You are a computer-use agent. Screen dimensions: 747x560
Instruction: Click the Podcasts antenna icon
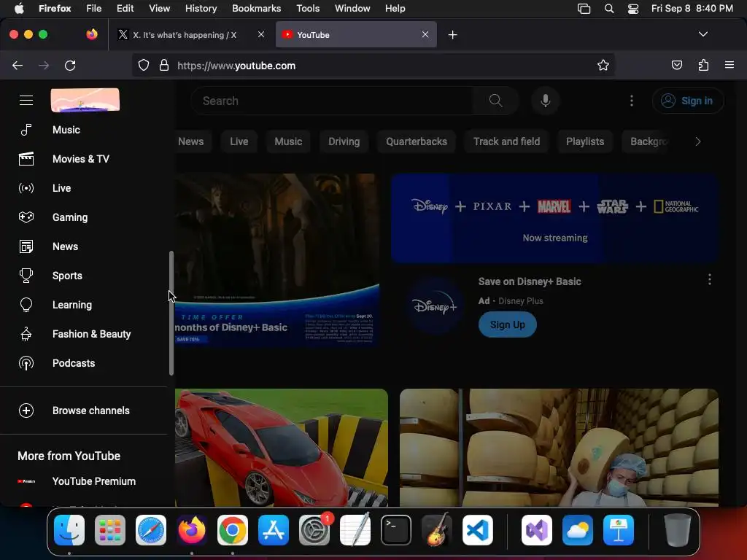click(x=26, y=363)
